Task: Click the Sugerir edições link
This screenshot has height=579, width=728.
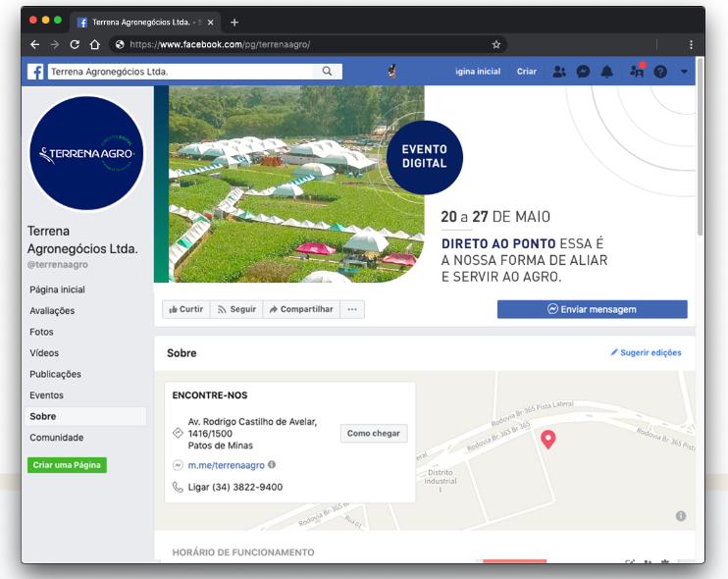Action: [x=646, y=352]
